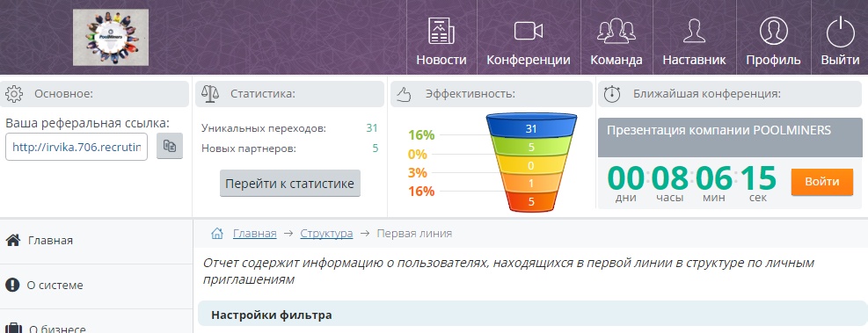Click the scales icon beside Статистика

pyautogui.click(x=209, y=94)
